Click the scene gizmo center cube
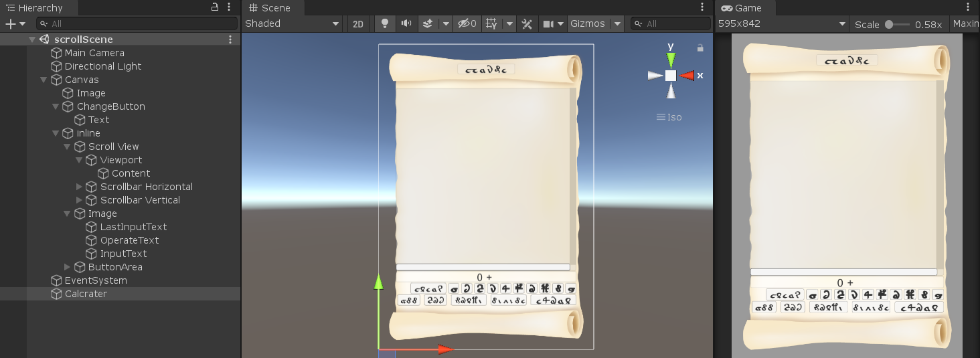Viewport: 980px width, 358px height. [x=671, y=76]
